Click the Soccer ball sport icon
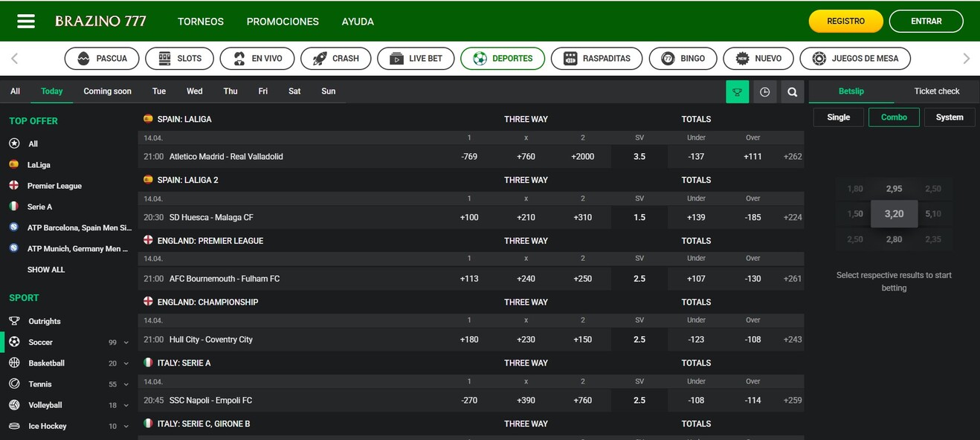This screenshot has height=440, width=980. tap(14, 342)
